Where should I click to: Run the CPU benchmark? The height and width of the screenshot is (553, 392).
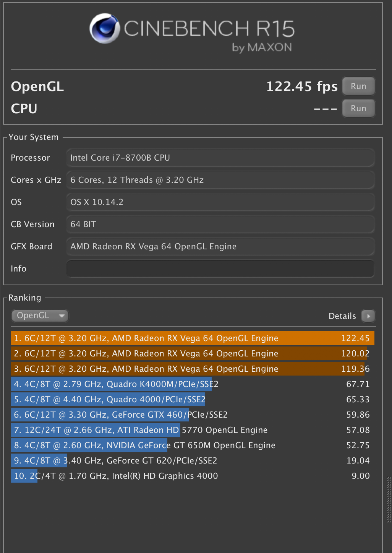pyautogui.click(x=358, y=108)
